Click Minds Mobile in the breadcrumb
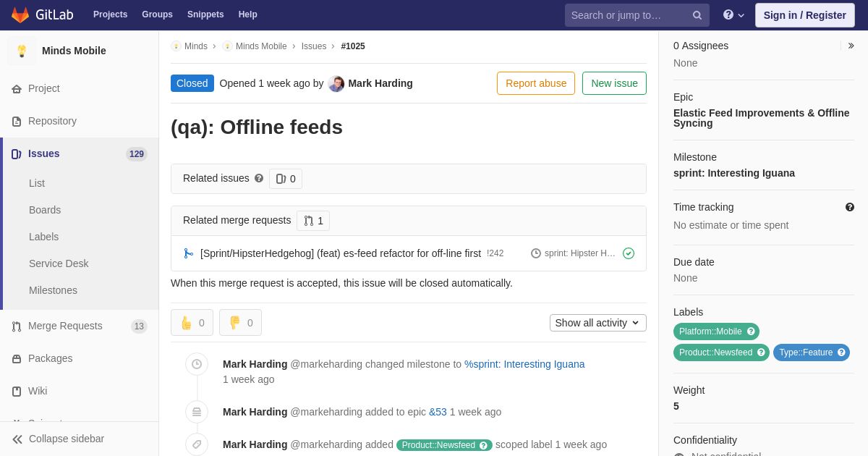868x456 pixels. 261,46
